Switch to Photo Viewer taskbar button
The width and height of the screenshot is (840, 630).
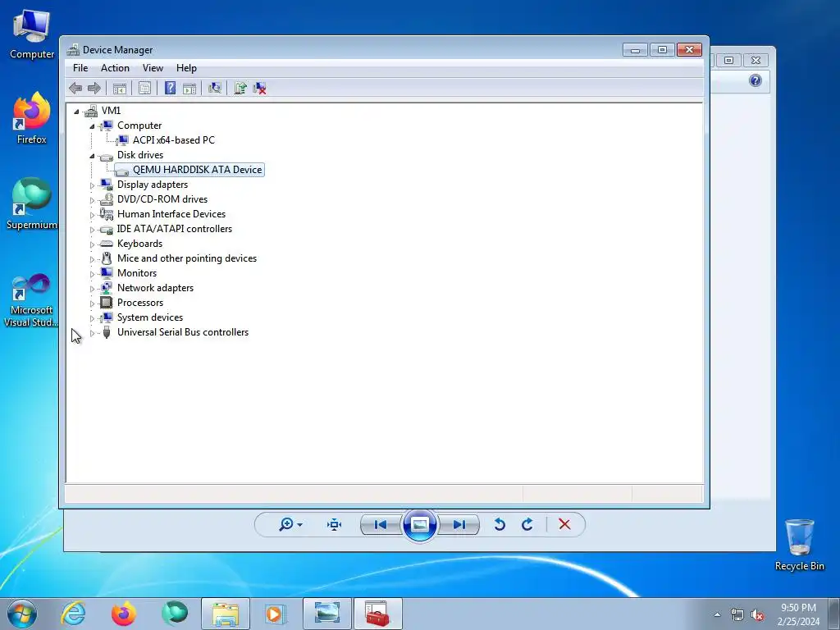(326, 614)
